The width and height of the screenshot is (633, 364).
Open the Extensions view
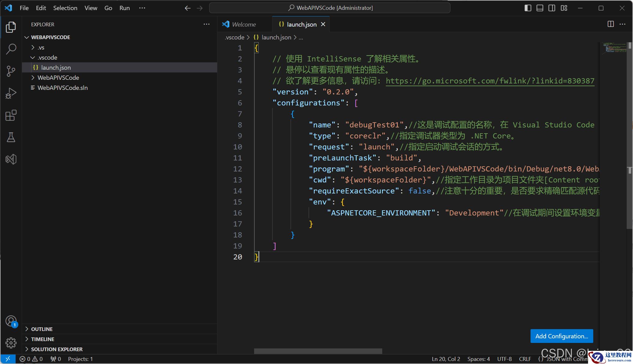click(11, 115)
